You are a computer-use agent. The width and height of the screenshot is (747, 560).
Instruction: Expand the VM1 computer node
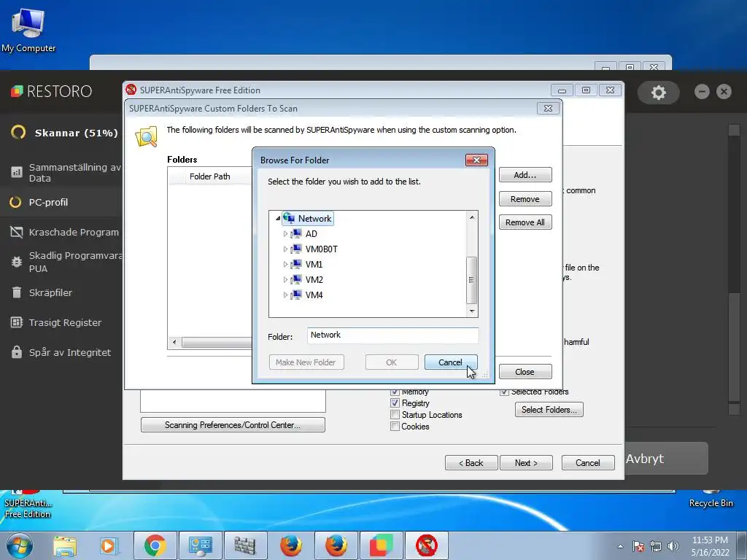pyautogui.click(x=285, y=264)
